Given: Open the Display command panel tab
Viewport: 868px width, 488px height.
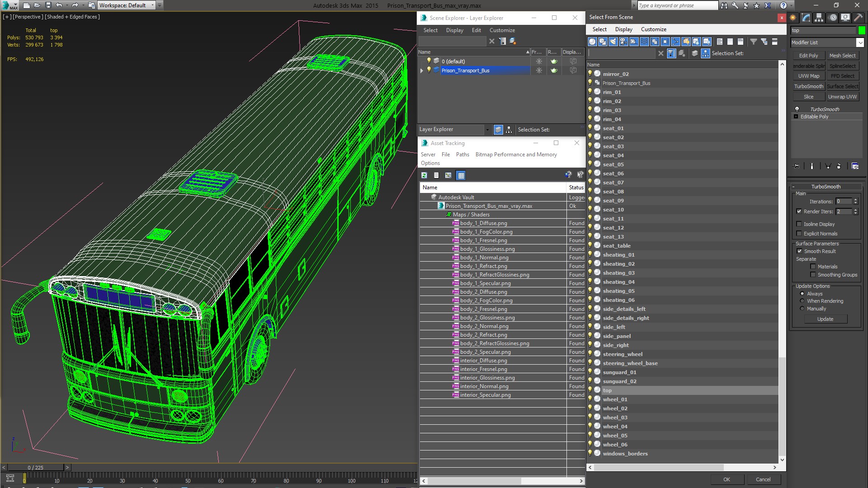Looking at the screenshot, I should click(845, 18).
